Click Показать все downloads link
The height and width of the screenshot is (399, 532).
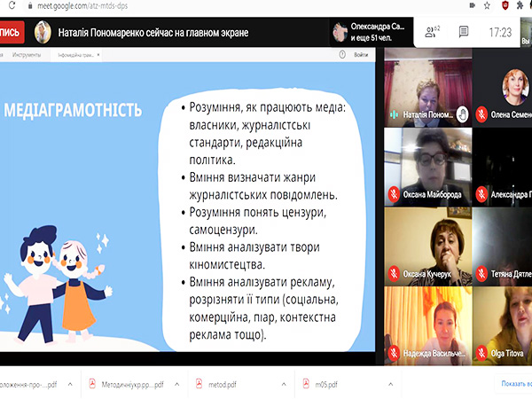[x=516, y=384]
